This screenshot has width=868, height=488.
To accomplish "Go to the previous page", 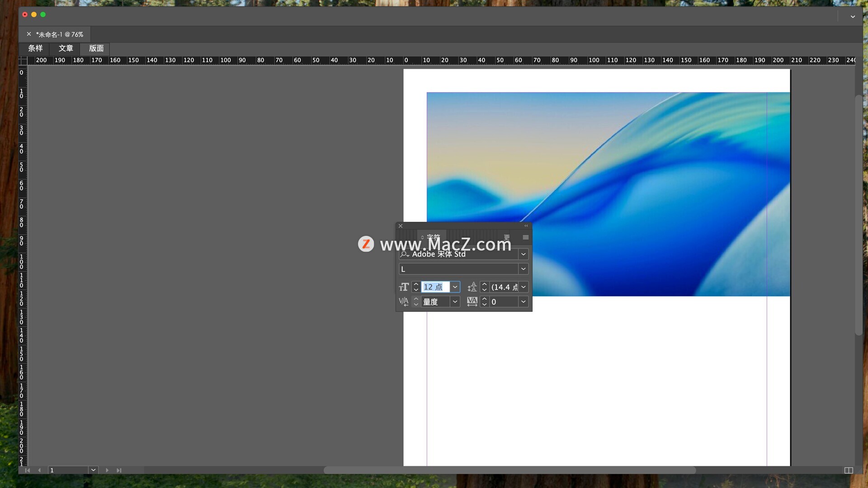I will pyautogui.click(x=39, y=470).
